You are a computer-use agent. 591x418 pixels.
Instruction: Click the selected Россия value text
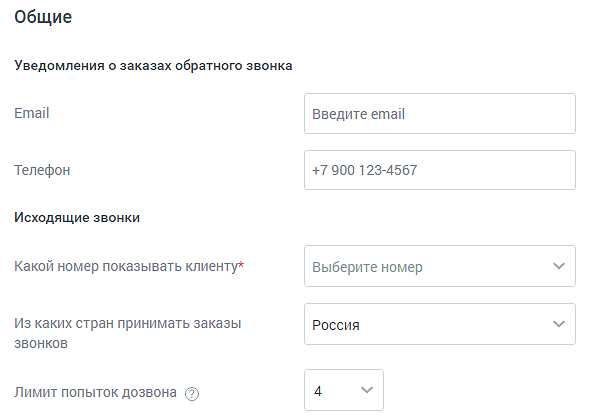coord(336,325)
